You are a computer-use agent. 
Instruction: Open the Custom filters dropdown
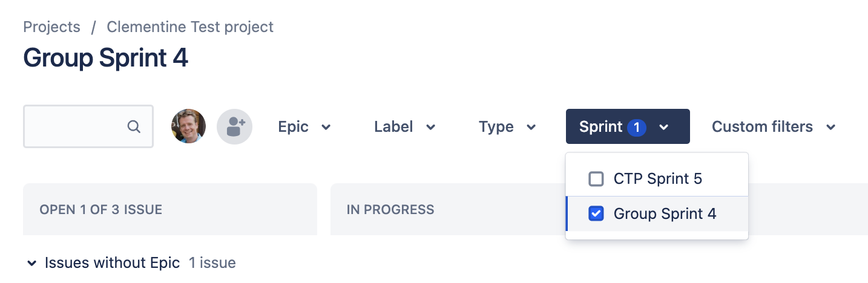pyautogui.click(x=774, y=126)
